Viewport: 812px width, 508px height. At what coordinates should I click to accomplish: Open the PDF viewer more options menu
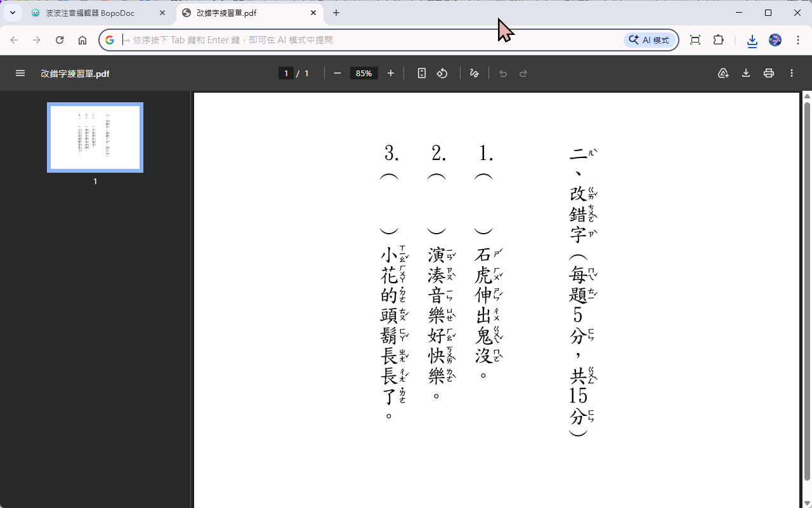tap(791, 73)
